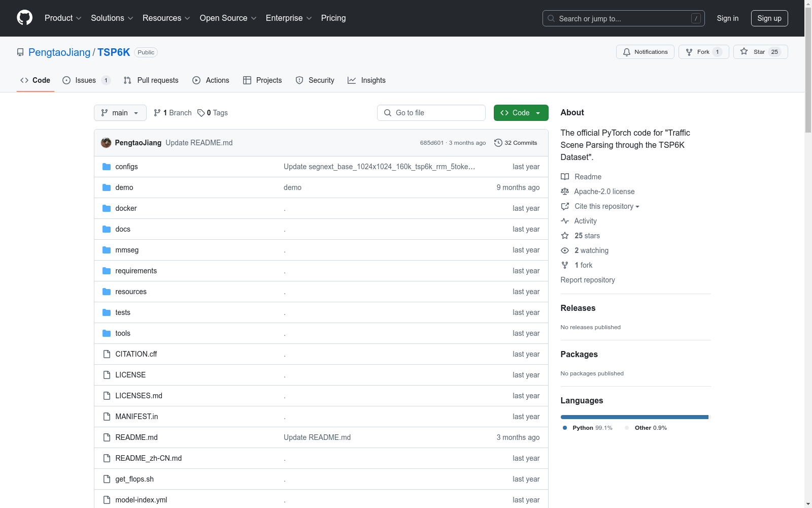Open the Pricing page link
Screen dimensions: 812x508
coord(333,18)
